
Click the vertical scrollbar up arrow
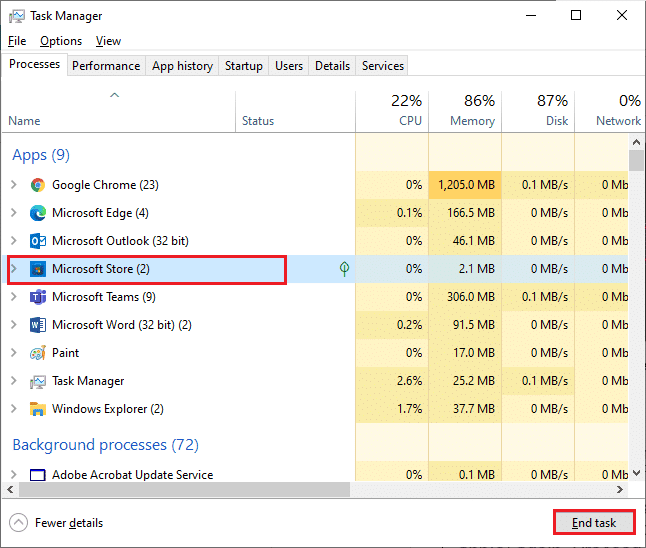[x=636, y=142]
